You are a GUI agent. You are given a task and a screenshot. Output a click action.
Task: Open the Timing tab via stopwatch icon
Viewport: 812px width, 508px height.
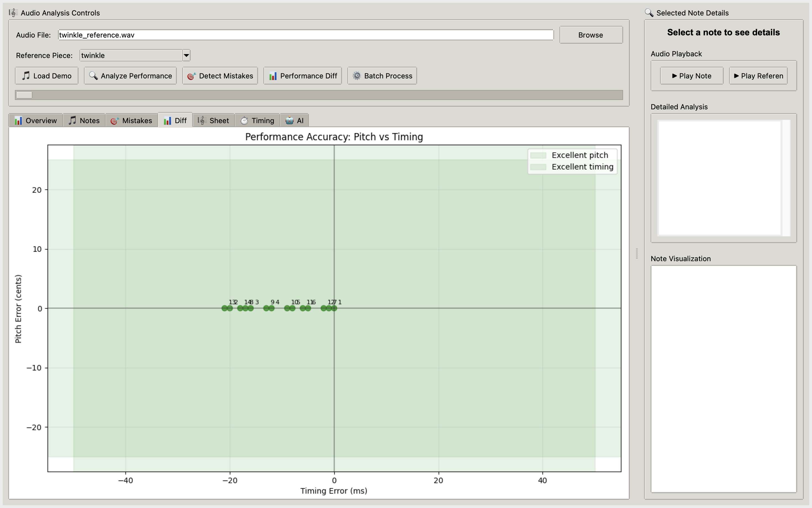point(244,121)
